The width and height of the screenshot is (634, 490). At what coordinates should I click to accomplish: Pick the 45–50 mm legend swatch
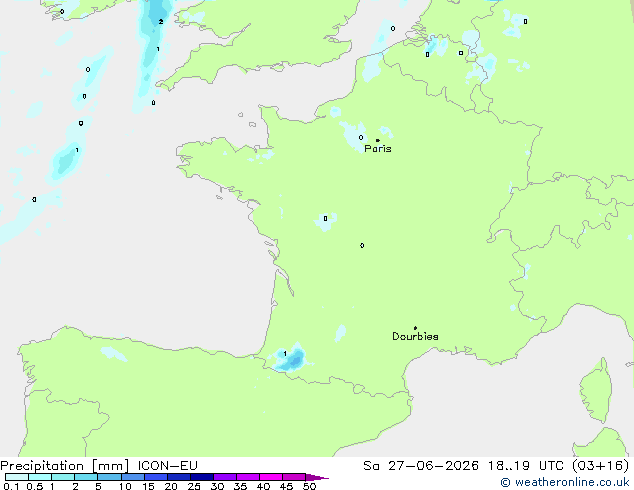click(x=294, y=477)
